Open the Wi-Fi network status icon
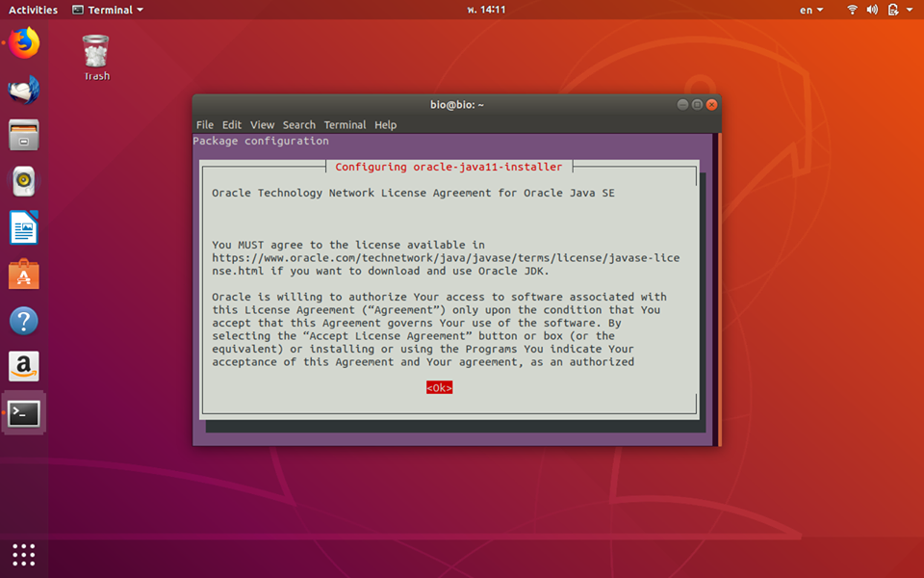This screenshot has height=578, width=924. point(852,10)
